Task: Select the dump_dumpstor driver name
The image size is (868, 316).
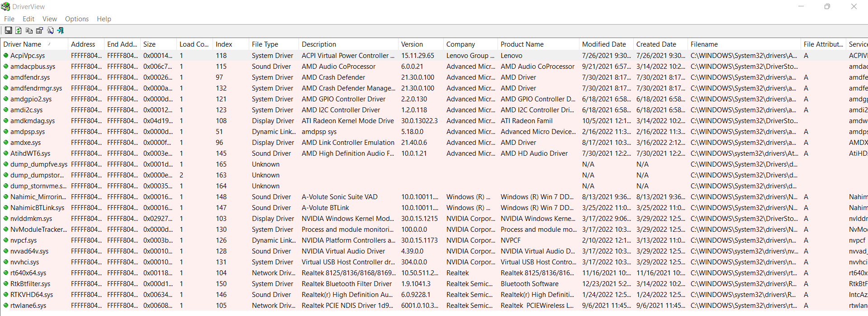Action: pos(37,175)
